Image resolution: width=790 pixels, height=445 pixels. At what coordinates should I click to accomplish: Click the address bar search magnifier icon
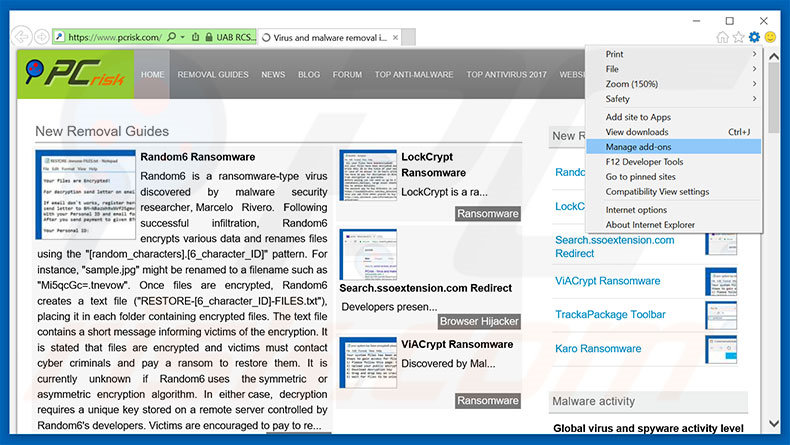[172, 37]
